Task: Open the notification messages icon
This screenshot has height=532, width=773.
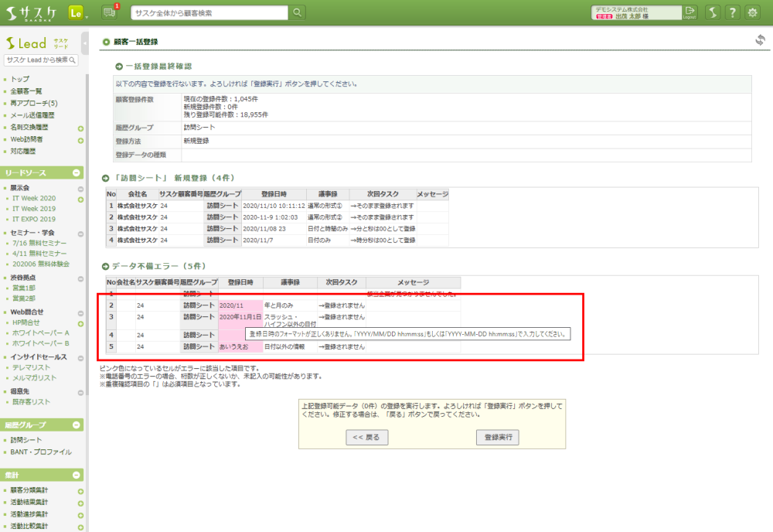Action: 110,12
